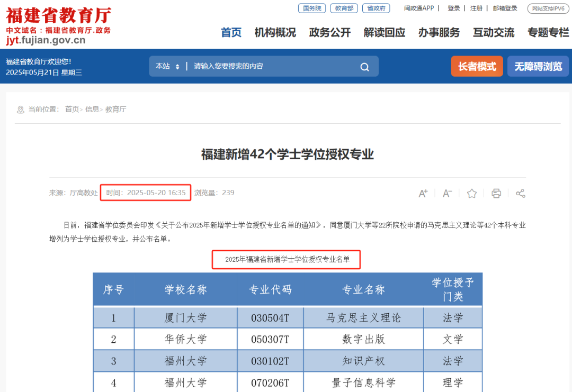Open the 邮箱登录 mailbox login link
The width and height of the screenshot is (572, 392).
tap(505, 8)
